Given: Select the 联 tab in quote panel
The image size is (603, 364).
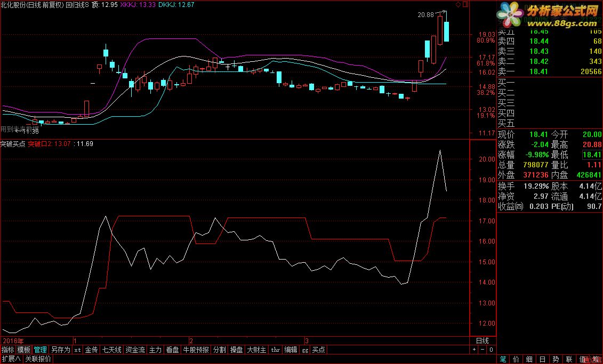Looking at the screenshot, I should tap(569, 359).
